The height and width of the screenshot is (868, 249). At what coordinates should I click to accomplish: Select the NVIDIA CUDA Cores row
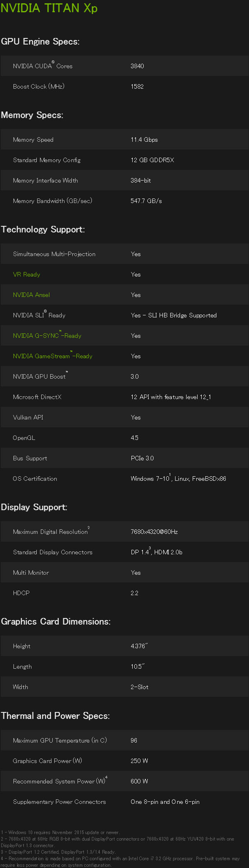pos(124,66)
